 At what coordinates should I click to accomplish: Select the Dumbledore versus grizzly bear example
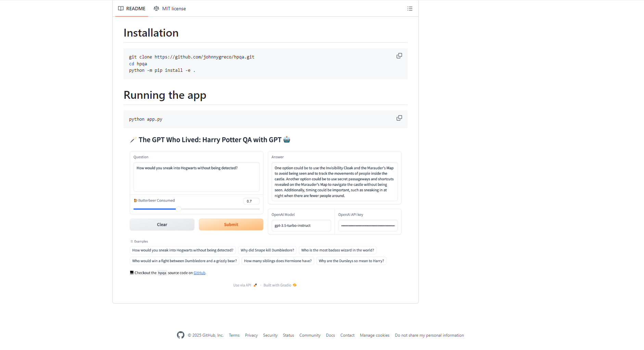coord(184,261)
